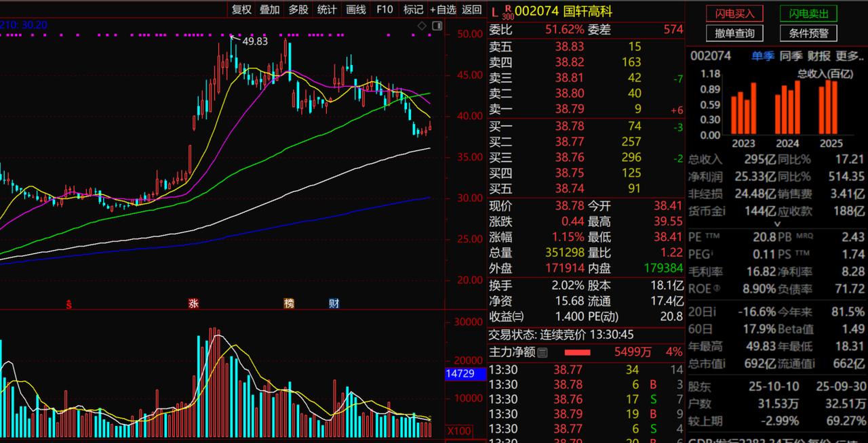Click the 总市值 value 692亿
The height and width of the screenshot is (443, 868).
point(761,364)
